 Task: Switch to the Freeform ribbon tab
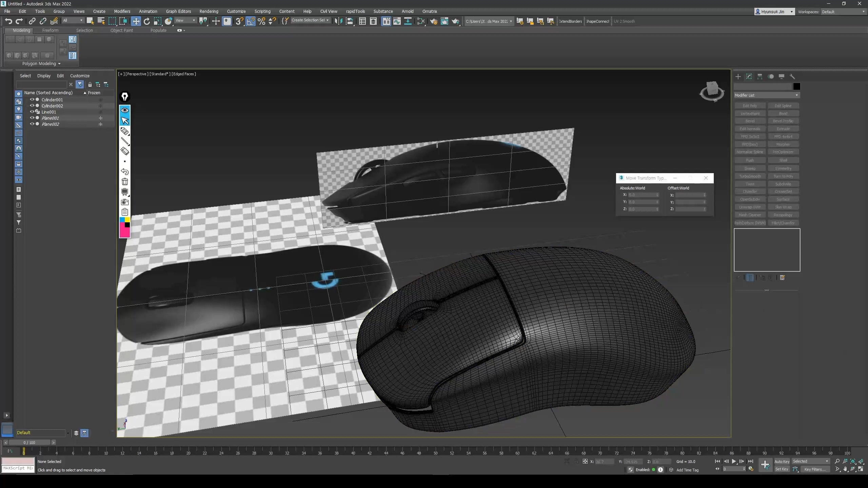(x=50, y=30)
